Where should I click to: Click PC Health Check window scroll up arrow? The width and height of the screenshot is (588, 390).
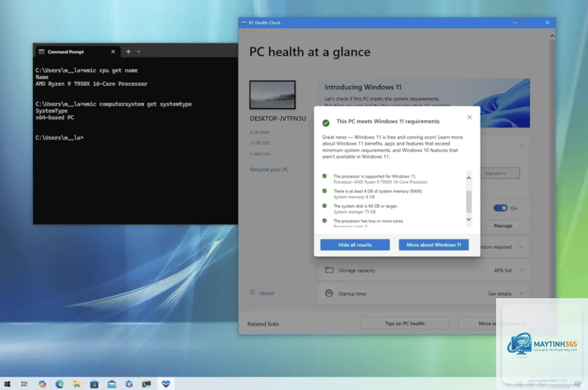(552, 36)
